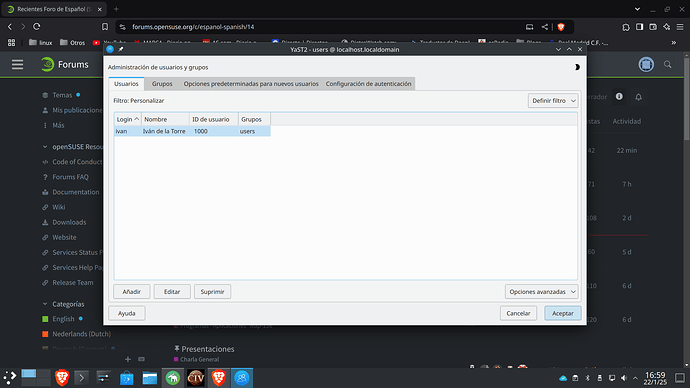This screenshot has width=690, height=388.
Task: Bookmark this page icon in address bar
Action: click(105, 27)
